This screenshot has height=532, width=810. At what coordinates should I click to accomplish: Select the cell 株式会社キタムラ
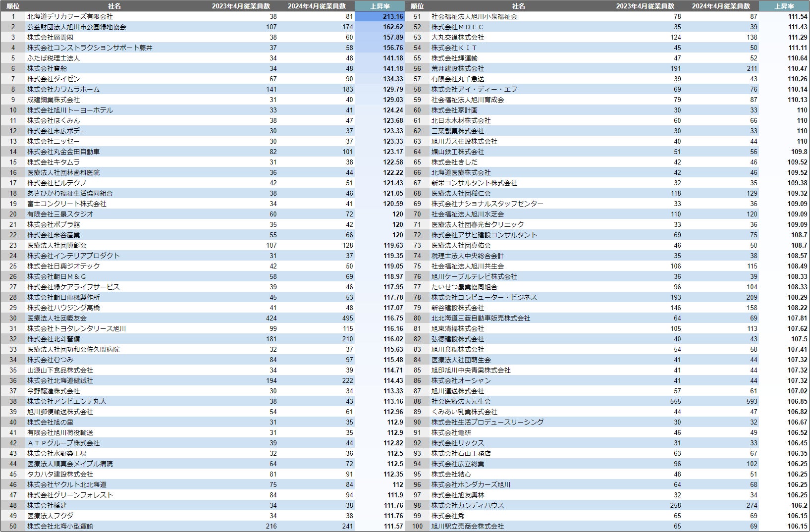pos(54,162)
